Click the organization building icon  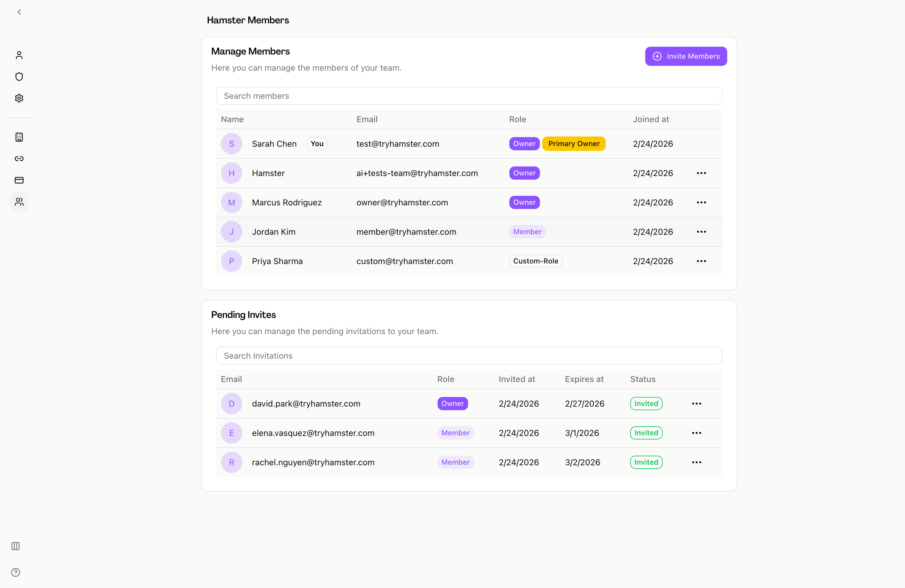point(19,137)
